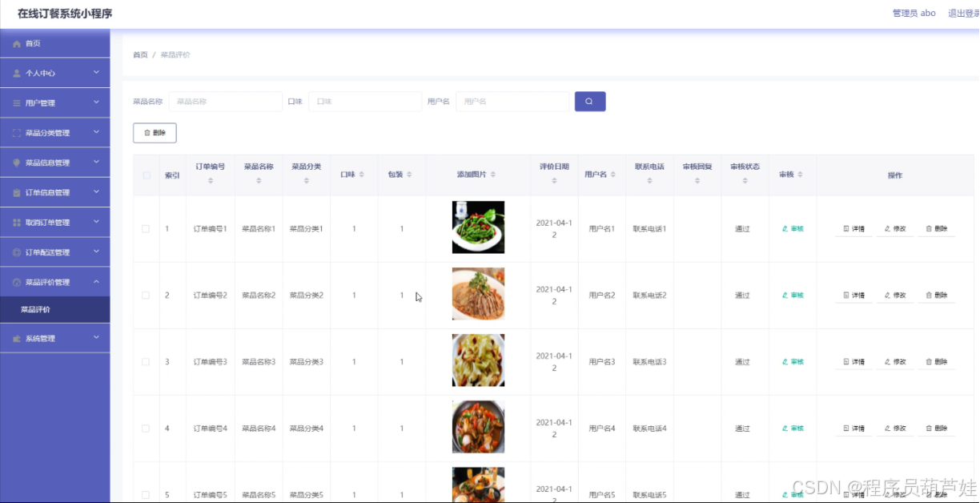Screen dimensions: 980x503
Task: Sort by 用户名 column arrows
Action: point(612,175)
